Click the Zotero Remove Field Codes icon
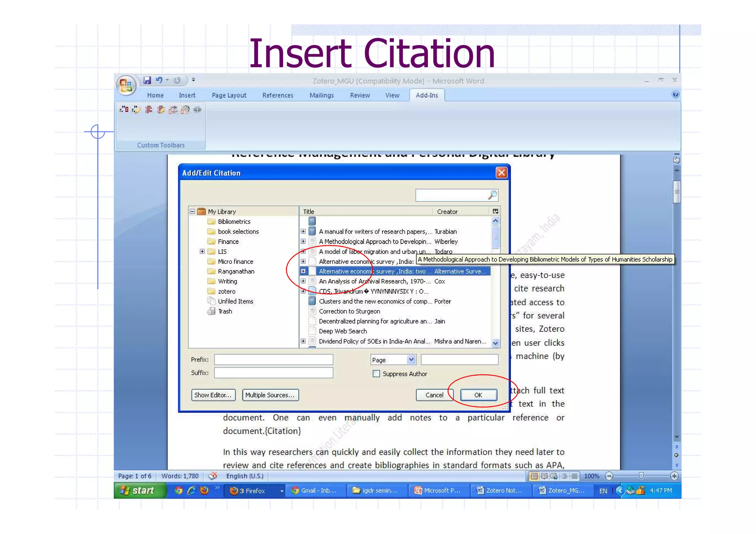 coord(197,110)
